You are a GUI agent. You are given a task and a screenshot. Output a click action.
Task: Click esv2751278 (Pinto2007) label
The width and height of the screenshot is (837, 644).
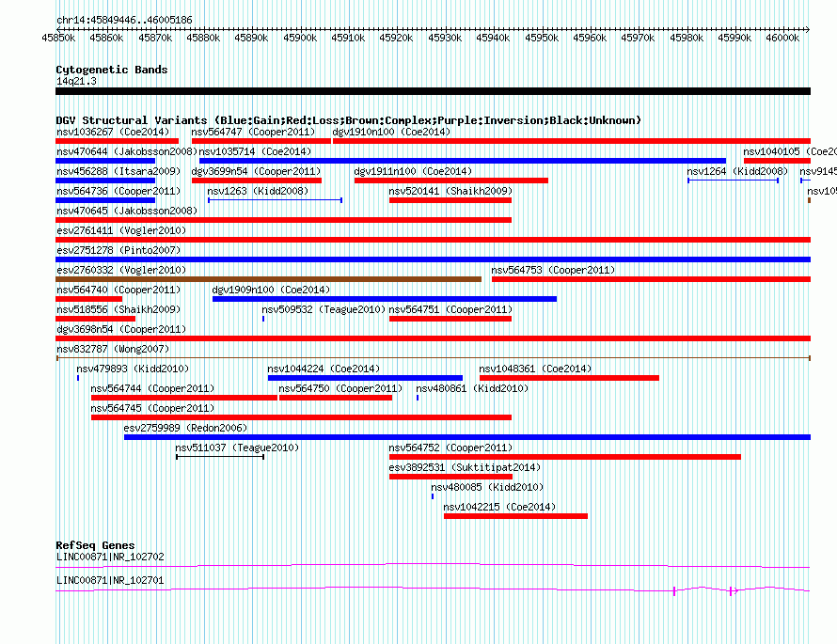[x=118, y=250]
